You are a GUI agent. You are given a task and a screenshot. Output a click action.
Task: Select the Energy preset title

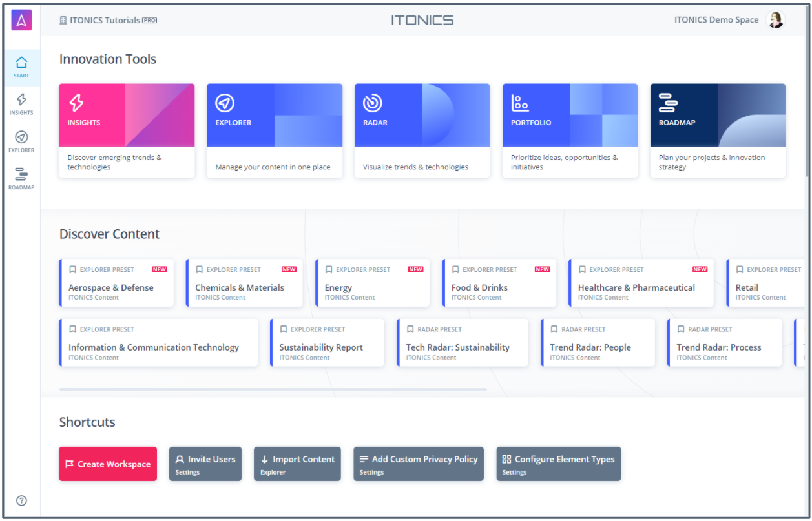[338, 288]
